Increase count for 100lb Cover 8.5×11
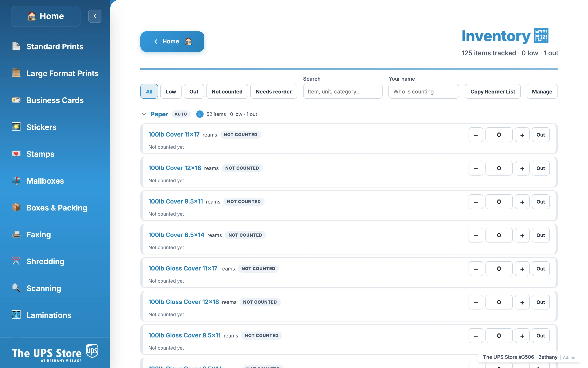This screenshot has width=588, height=368. click(x=522, y=201)
